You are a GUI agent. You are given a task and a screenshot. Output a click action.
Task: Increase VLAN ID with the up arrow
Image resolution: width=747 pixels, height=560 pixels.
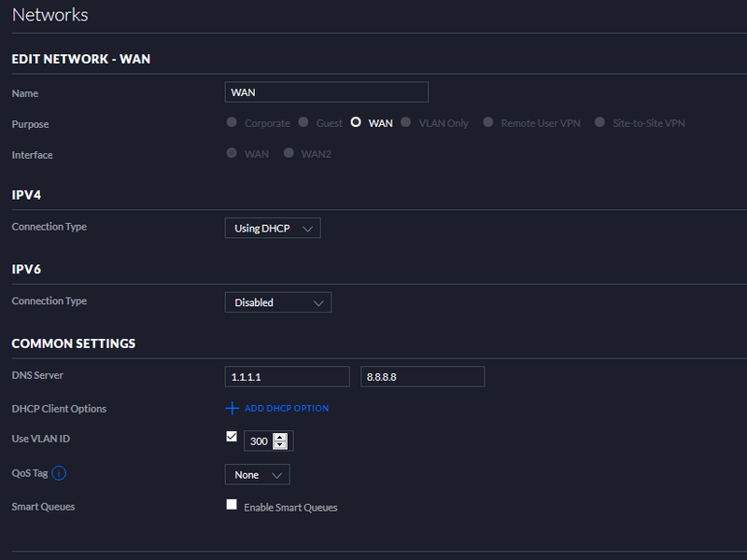point(280,437)
